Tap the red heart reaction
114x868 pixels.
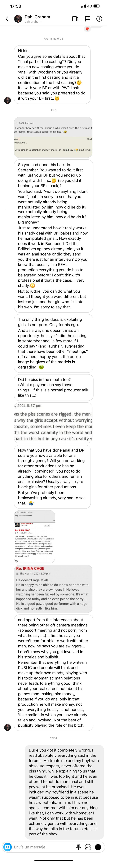click(87, 29)
